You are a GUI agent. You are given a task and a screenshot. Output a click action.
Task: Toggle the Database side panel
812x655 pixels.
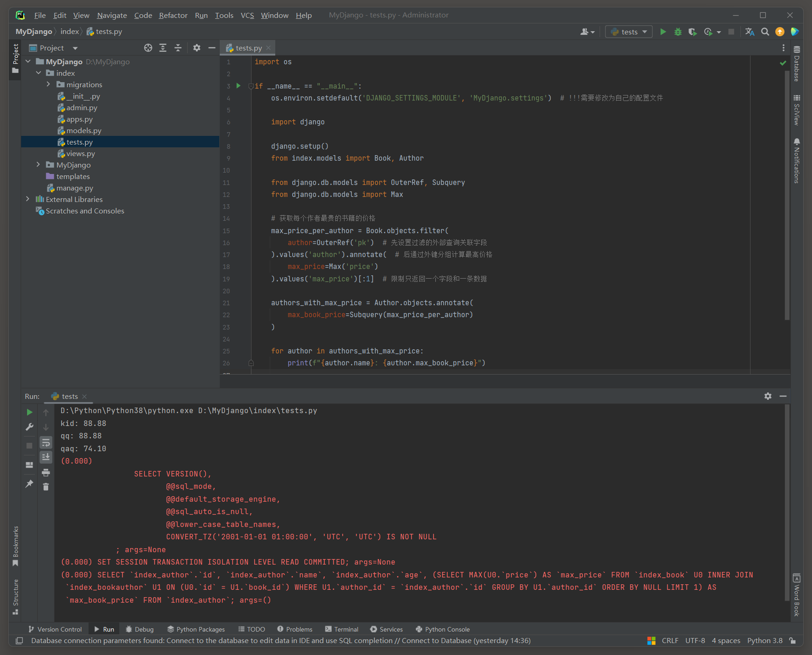(x=797, y=64)
